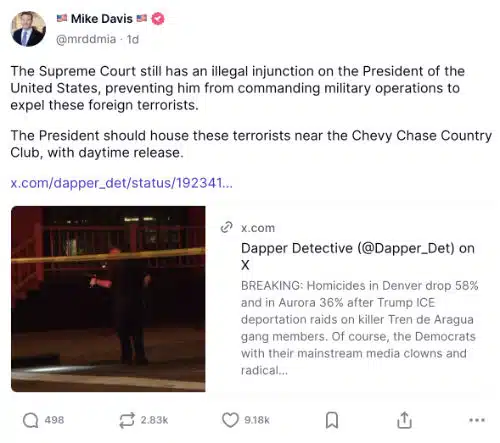
Task: Open the @mrddmia handle
Action: (86, 39)
